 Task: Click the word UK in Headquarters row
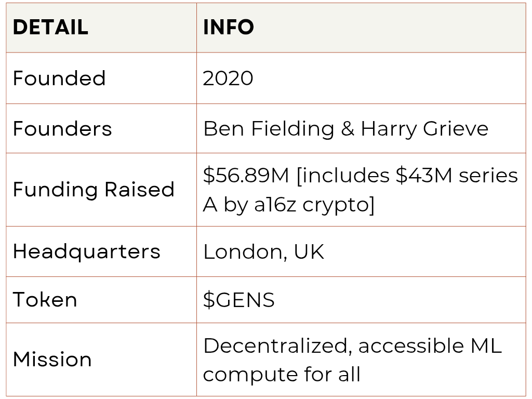[x=309, y=252]
